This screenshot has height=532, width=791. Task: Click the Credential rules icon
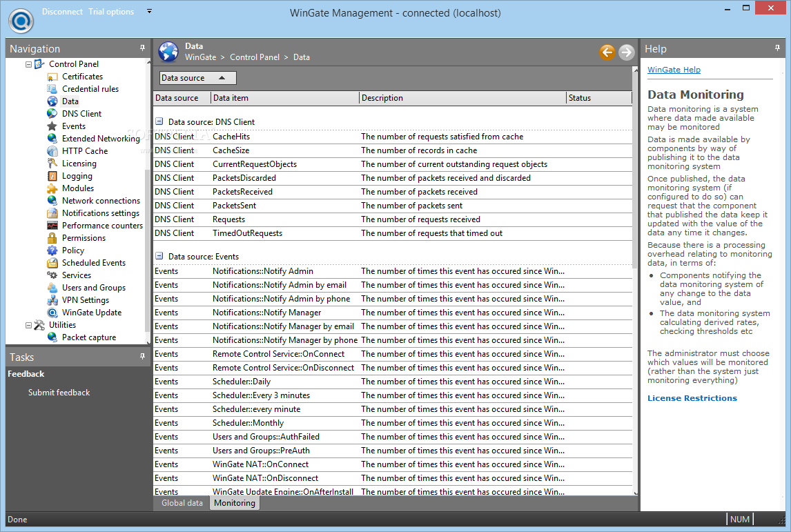click(x=52, y=89)
